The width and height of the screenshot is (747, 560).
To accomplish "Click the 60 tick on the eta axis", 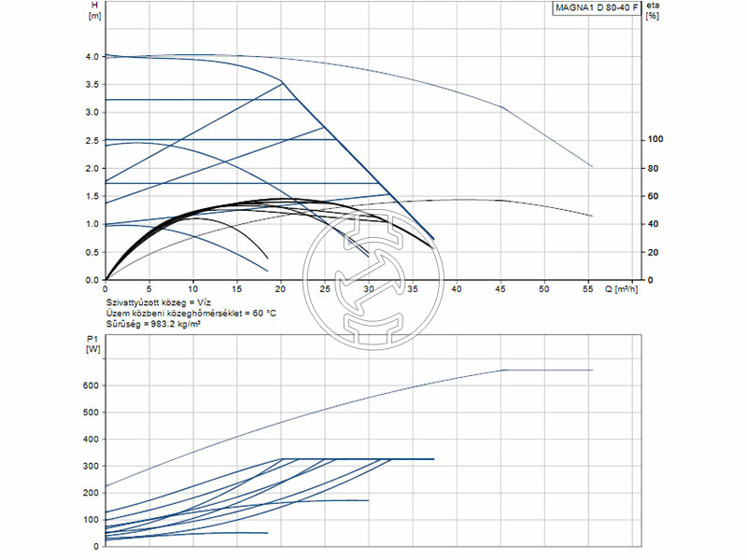I will (x=654, y=197).
